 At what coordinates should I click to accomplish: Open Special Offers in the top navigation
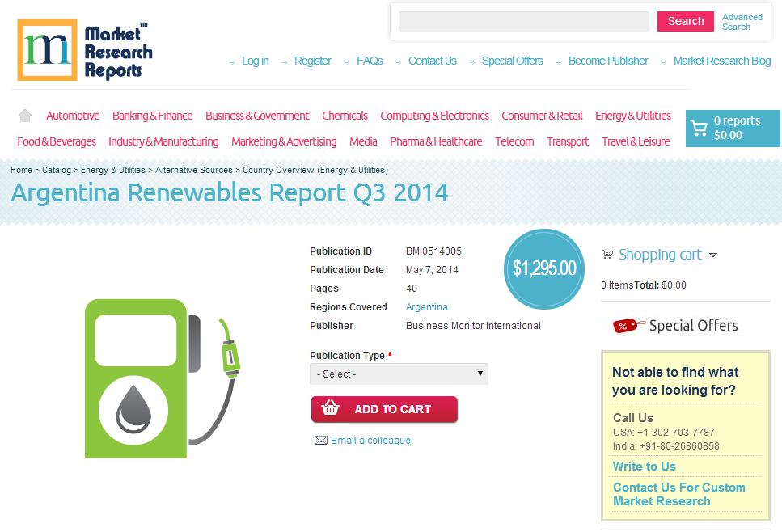tap(512, 61)
